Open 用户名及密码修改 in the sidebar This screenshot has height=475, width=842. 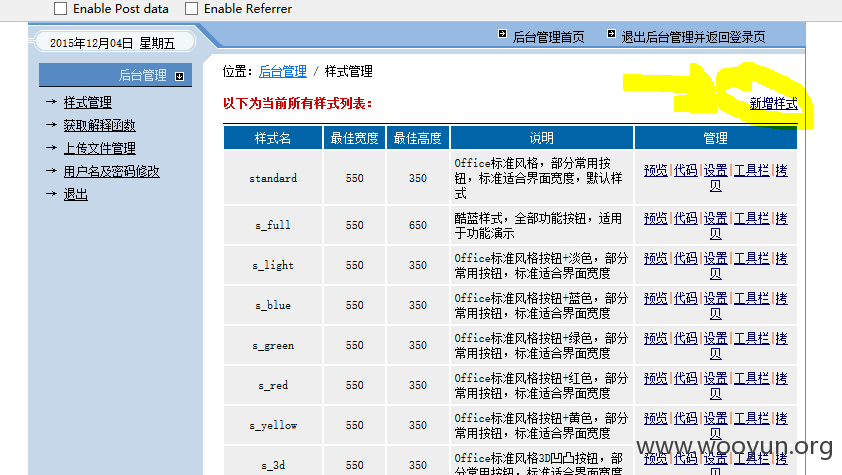click(111, 171)
